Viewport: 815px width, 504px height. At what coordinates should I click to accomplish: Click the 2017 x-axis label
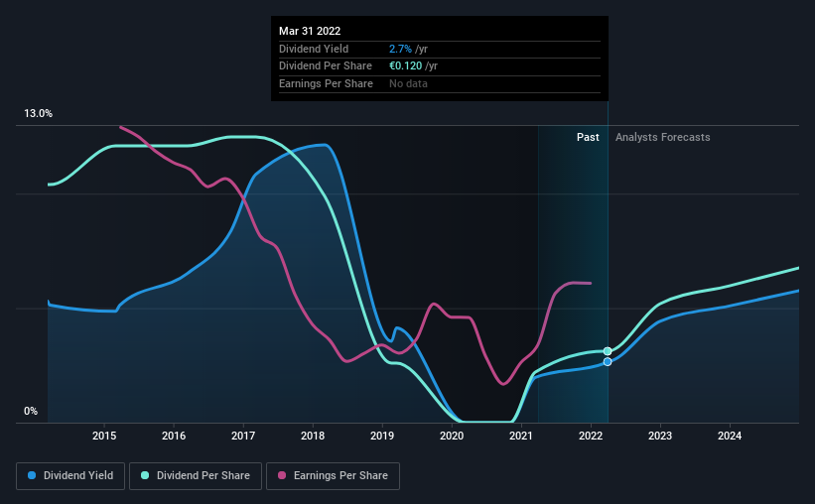(243, 436)
